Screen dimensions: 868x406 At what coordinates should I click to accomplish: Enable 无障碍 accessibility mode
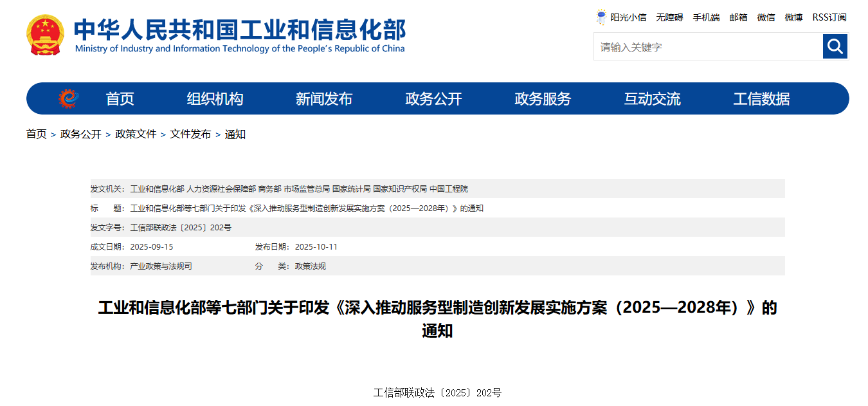point(669,17)
